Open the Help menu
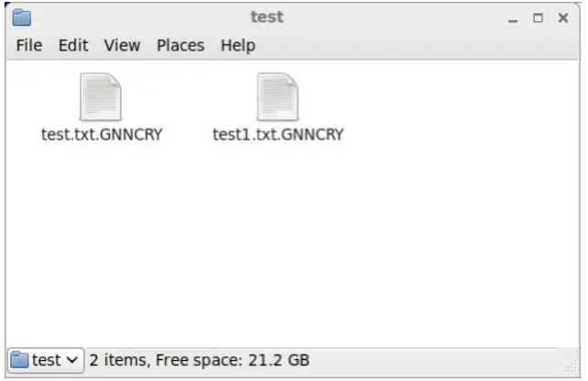 (x=238, y=46)
